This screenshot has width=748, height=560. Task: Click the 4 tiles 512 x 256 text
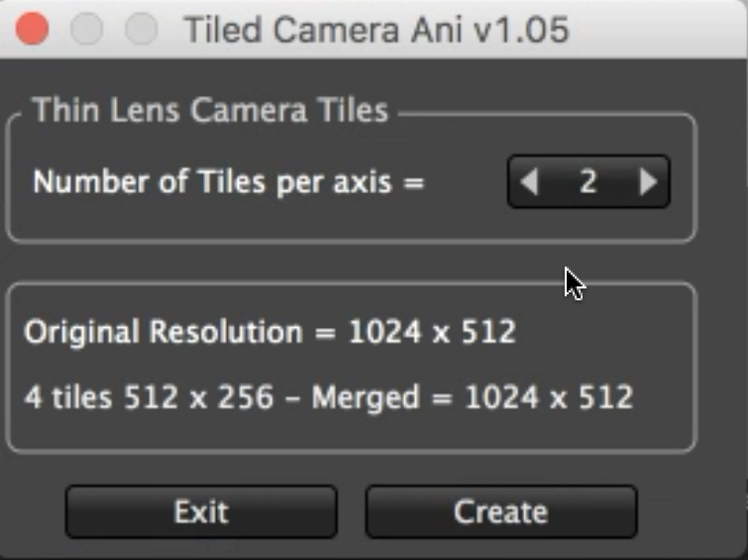point(149,398)
